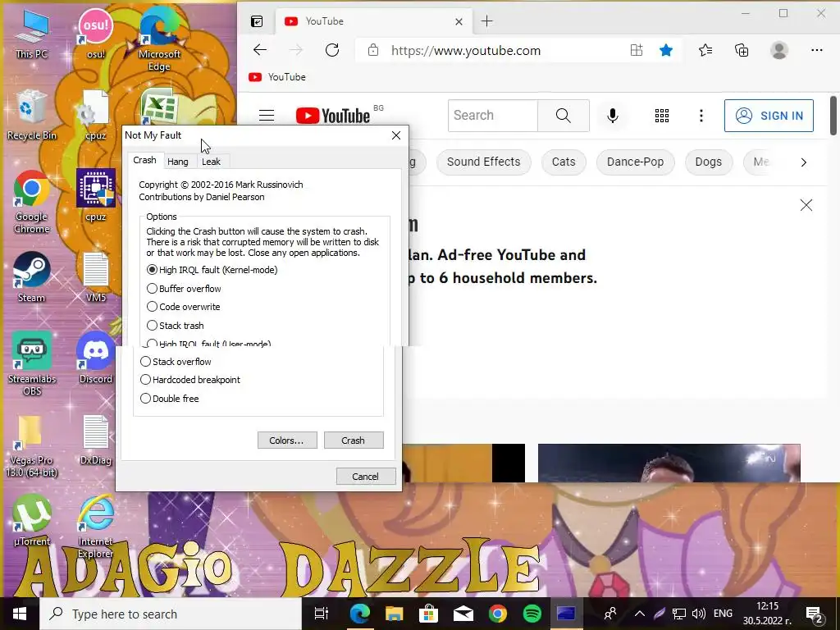Click the YouTube voice search microphone
The height and width of the screenshot is (630, 840).
coord(612,115)
